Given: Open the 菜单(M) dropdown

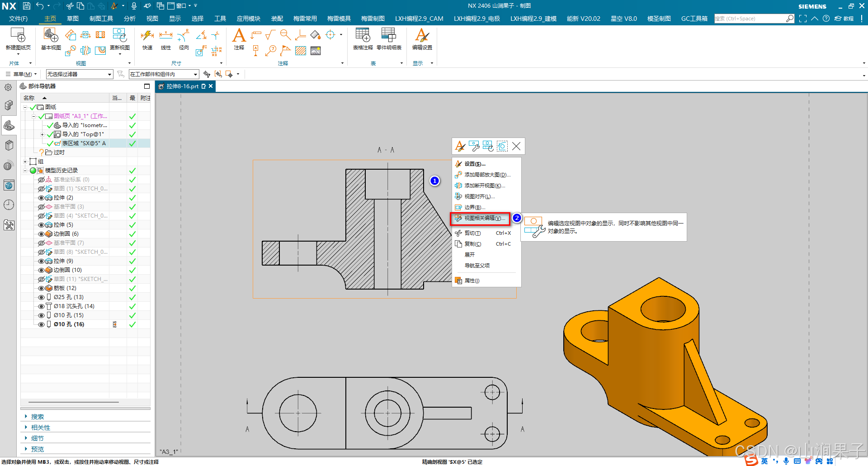Looking at the screenshot, I should tap(21, 74).
